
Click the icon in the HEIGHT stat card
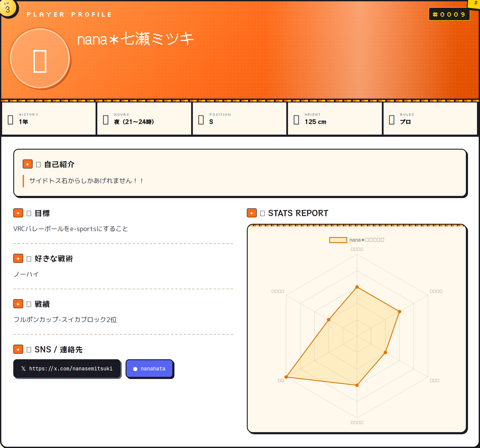point(296,120)
